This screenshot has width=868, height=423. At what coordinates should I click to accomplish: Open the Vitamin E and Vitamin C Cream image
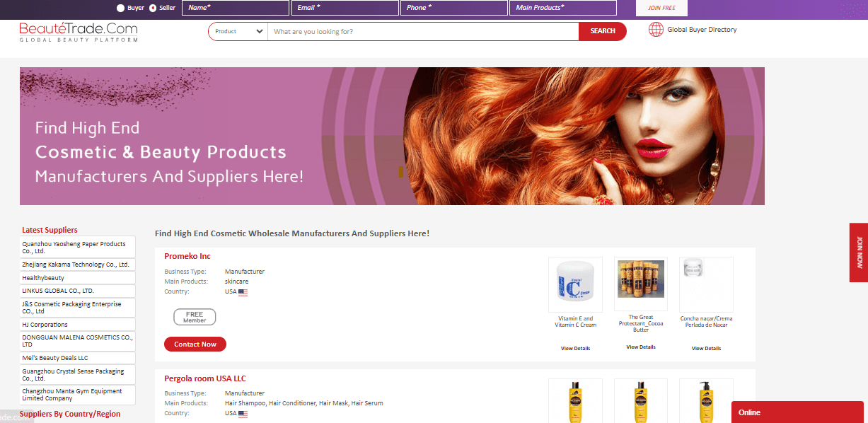tap(575, 284)
